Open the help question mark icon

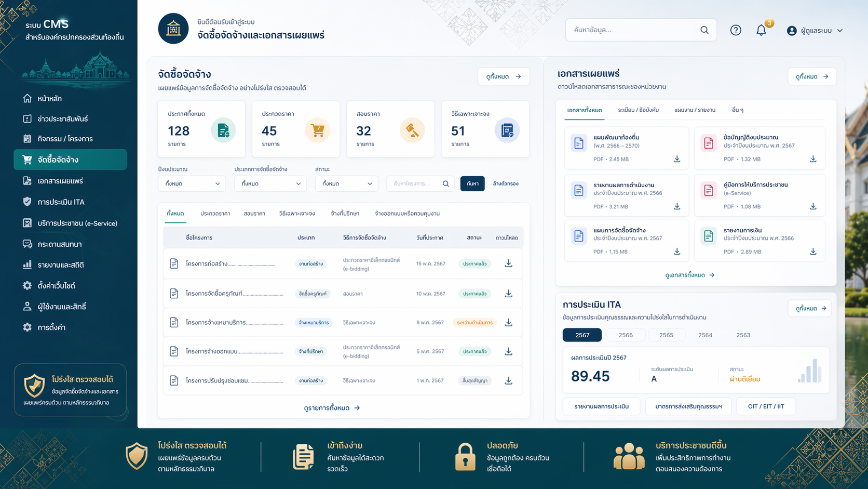[x=736, y=30]
